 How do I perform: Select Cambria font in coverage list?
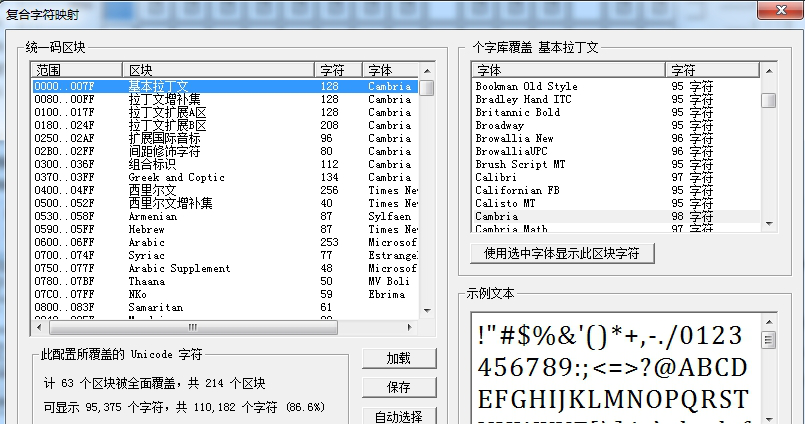click(x=616, y=216)
